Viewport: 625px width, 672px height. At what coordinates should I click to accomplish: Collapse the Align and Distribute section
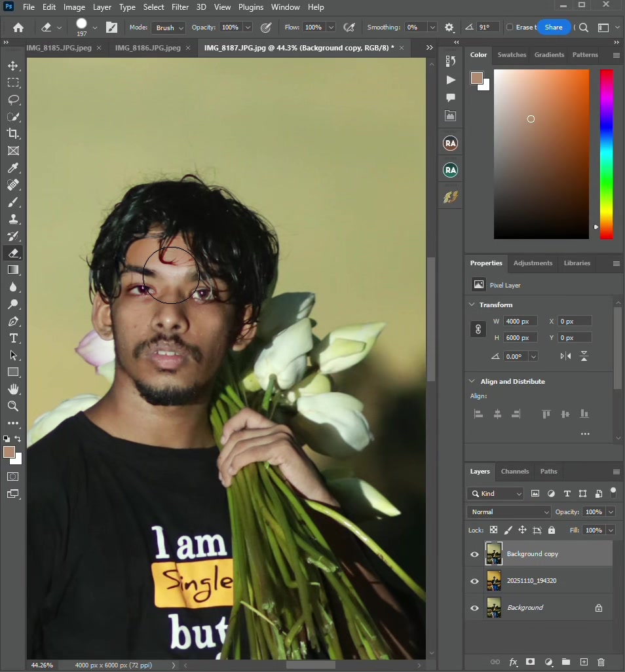[x=472, y=381]
